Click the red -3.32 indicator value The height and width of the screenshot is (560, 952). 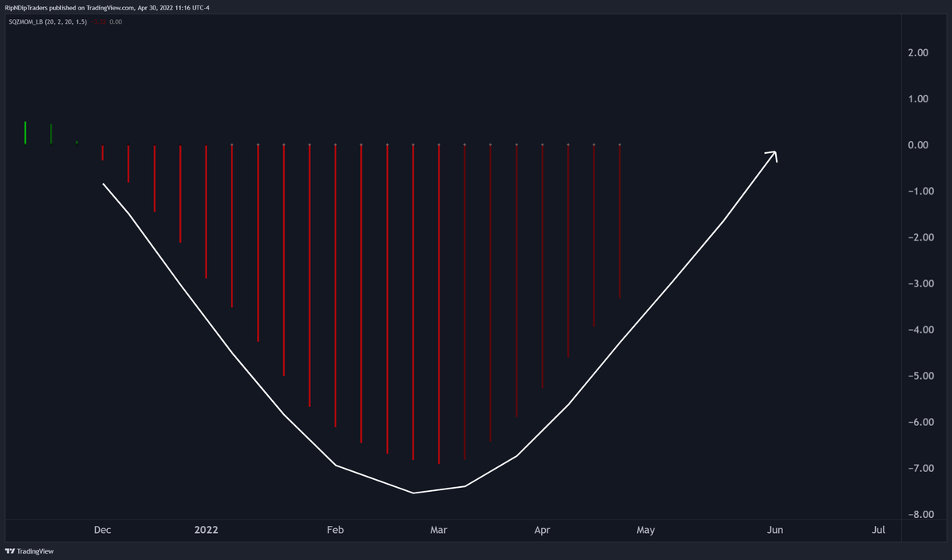click(x=99, y=21)
